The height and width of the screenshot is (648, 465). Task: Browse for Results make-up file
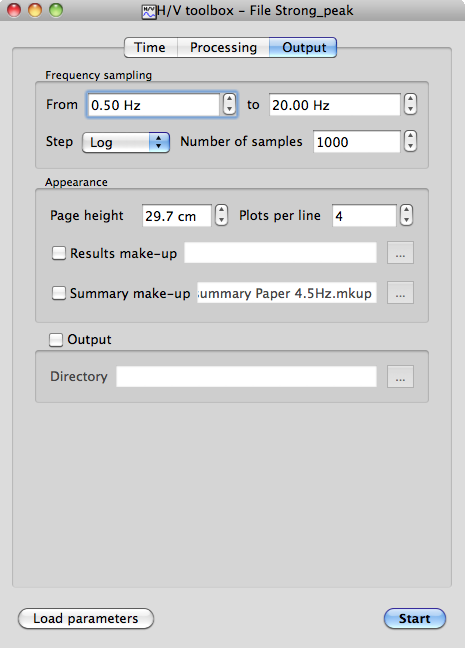[x=400, y=253]
